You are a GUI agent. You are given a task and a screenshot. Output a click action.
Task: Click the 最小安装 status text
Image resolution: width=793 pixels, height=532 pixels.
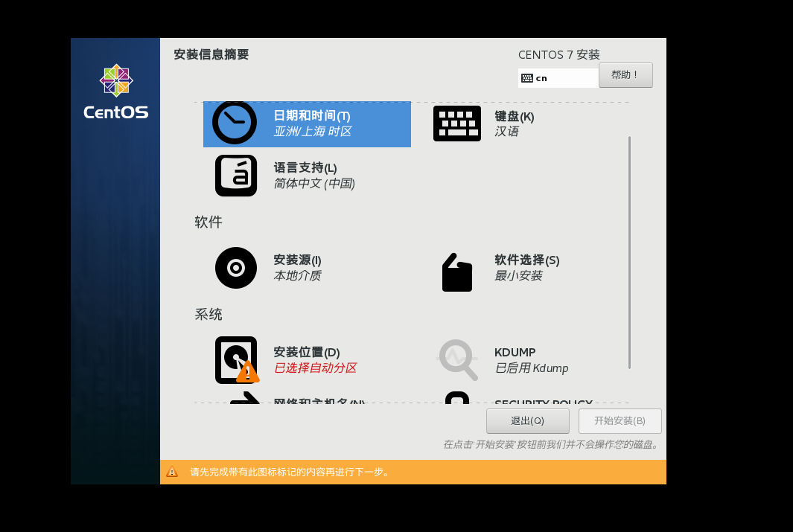tap(518, 275)
